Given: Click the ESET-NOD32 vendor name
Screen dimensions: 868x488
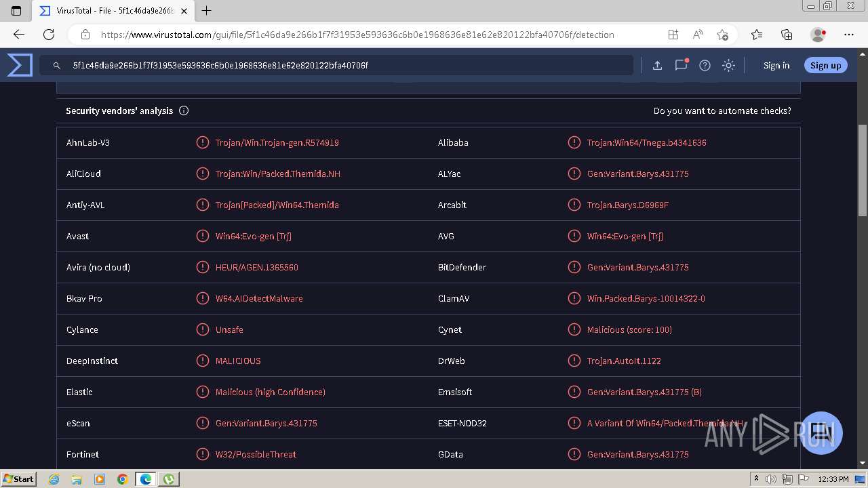Looking at the screenshot, I should pos(462,423).
